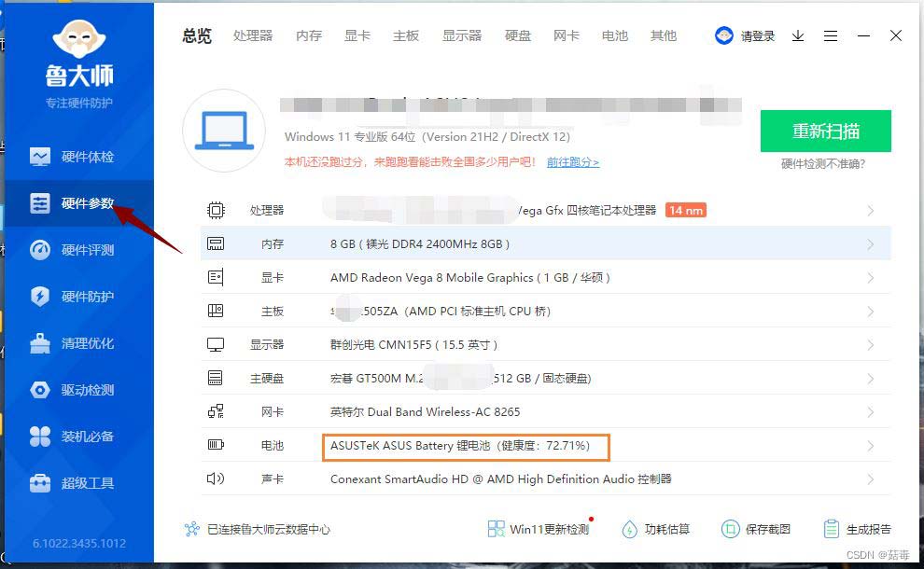Click the 网卡 network icon
The image size is (924, 569).
[x=216, y=411]
